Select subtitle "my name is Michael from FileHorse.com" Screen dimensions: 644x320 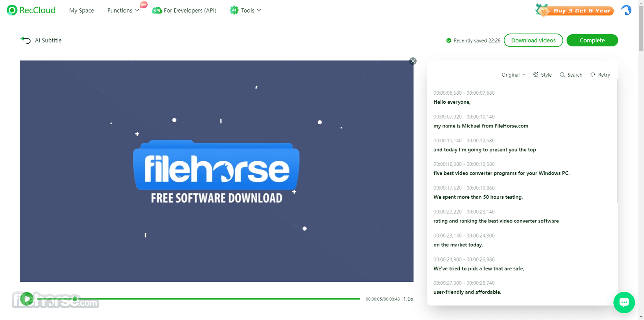click(481, 126)
